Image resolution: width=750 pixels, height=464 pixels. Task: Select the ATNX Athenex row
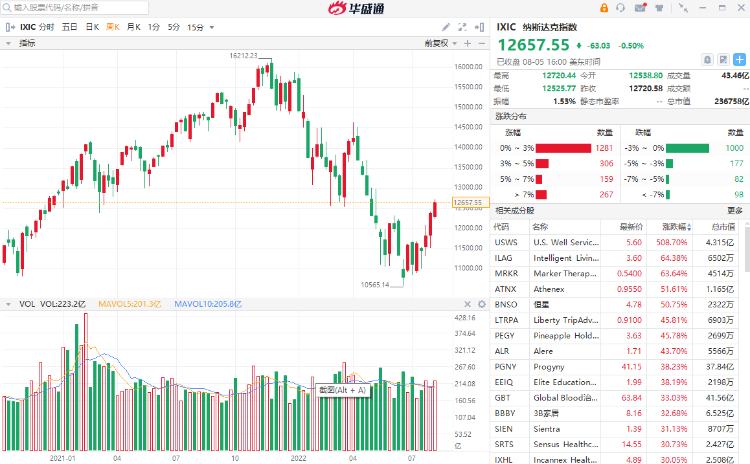[x=615, y=289]
